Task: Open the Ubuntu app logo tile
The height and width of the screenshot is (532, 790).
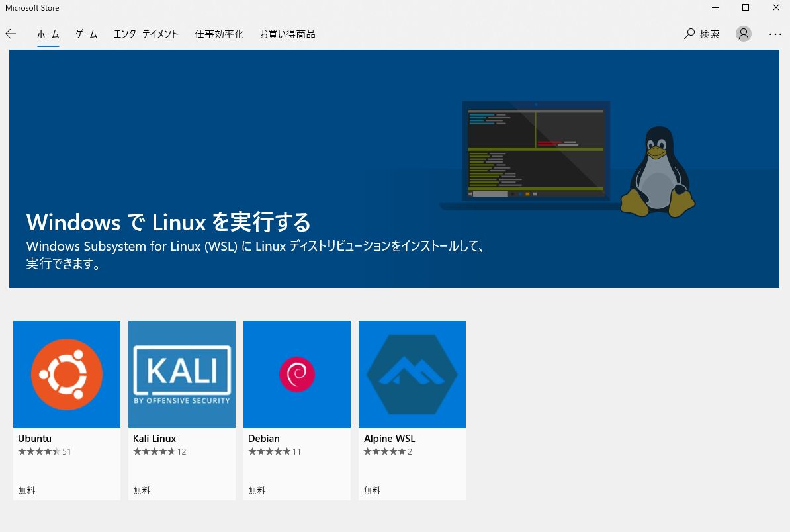Action: [x=67, y=375]
